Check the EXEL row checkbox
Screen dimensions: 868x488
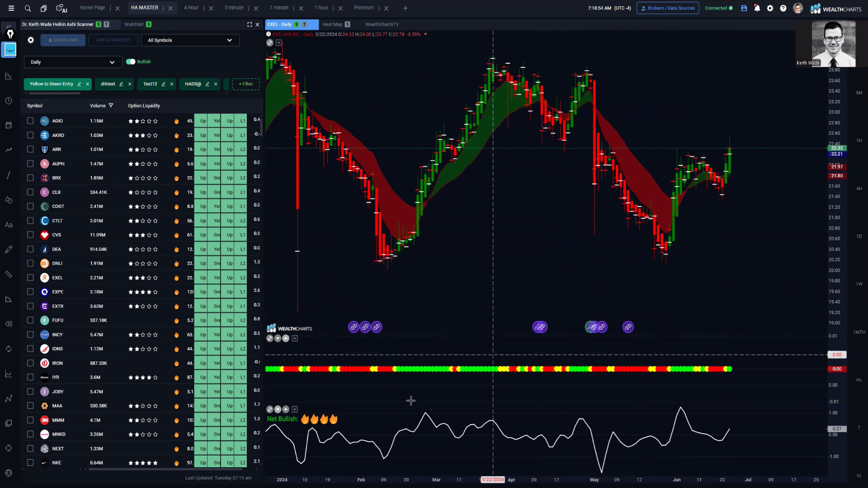[30, 277]
